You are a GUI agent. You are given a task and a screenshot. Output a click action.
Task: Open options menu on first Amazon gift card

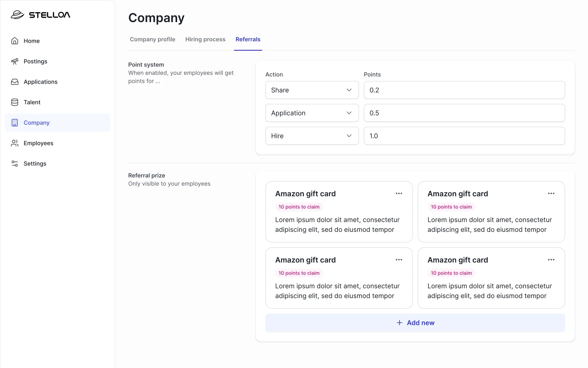click(399, 193)
